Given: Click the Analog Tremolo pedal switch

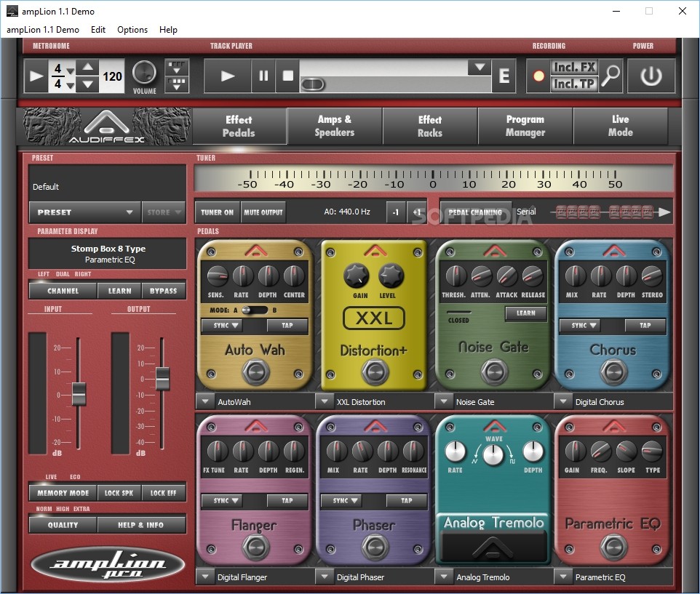Looking at the screenshot, I should 494,547.
